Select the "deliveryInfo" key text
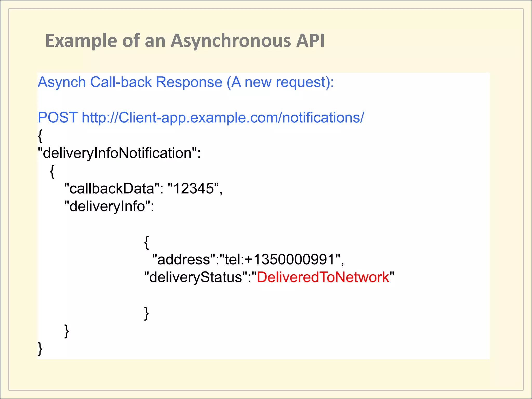 coord(107,207)
